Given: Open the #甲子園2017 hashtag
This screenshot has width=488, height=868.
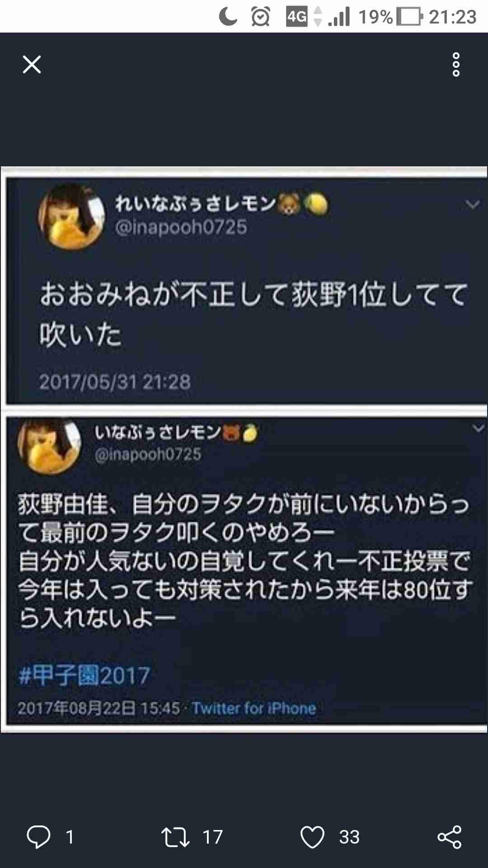Looking at the screenshot, I should [x=84, y=675].
